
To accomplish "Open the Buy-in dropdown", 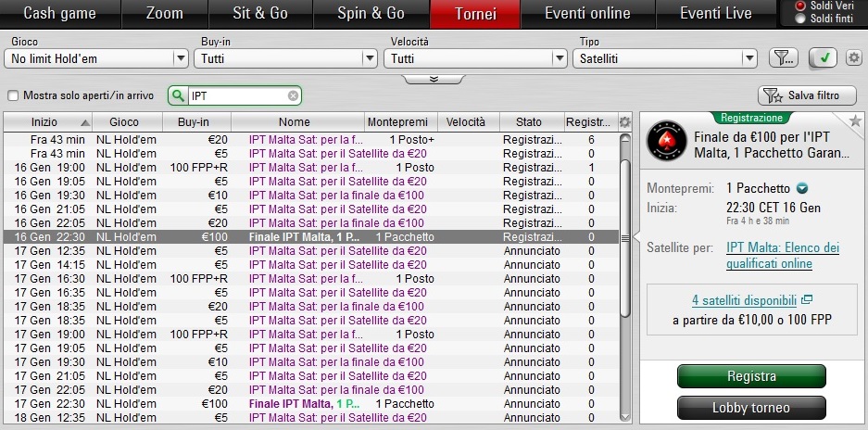I will (x=285, y=58).
